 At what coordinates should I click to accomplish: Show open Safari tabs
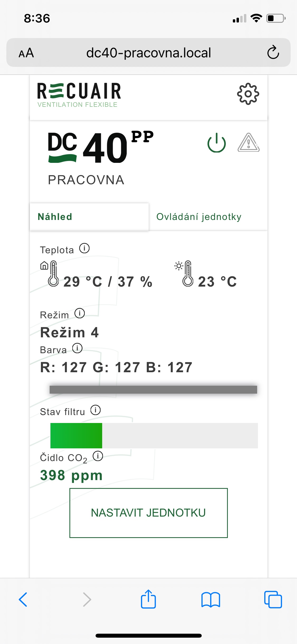273,599
